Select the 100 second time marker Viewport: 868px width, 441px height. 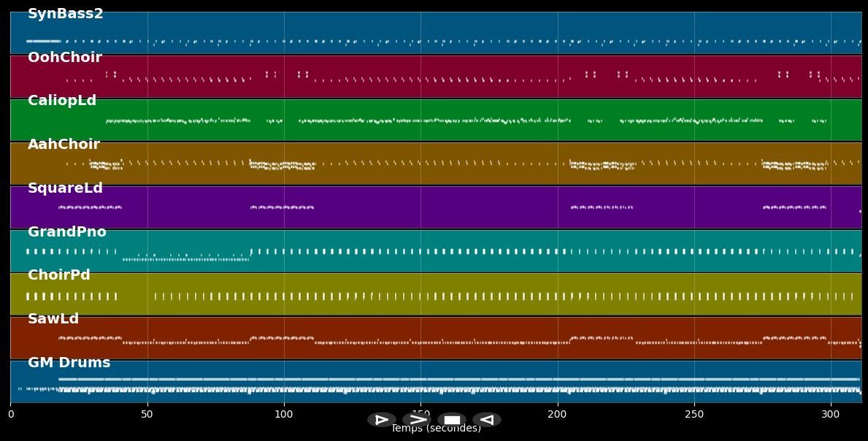284,415
